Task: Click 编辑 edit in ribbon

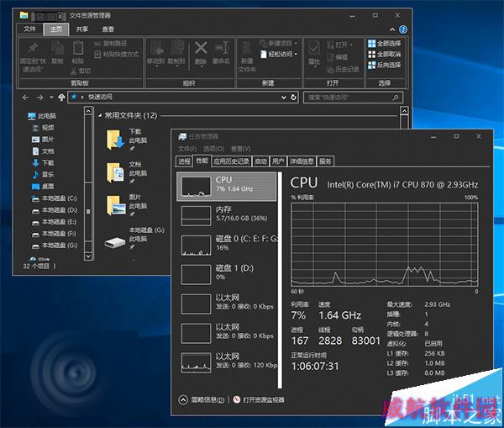Action: [x=338, y=57]
